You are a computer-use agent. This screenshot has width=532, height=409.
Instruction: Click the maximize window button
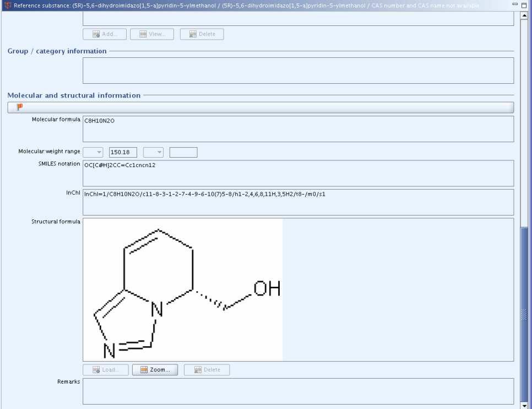pos(524,5)
